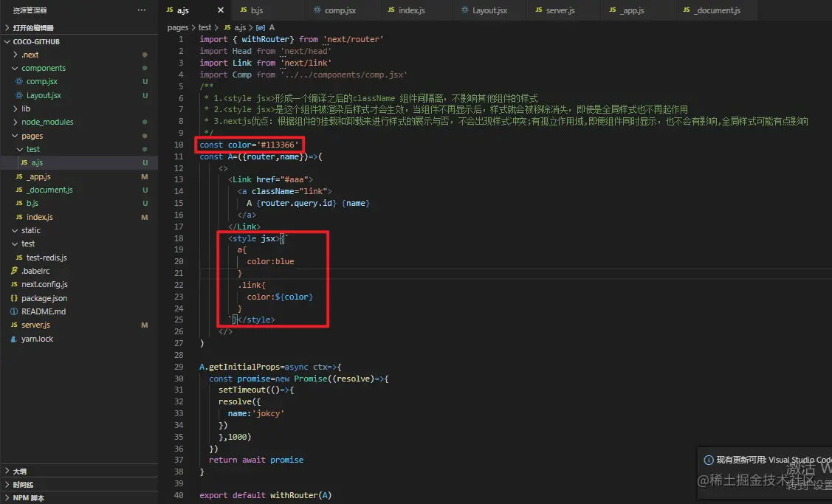Click the JS icon beside next.config.js

14,284
